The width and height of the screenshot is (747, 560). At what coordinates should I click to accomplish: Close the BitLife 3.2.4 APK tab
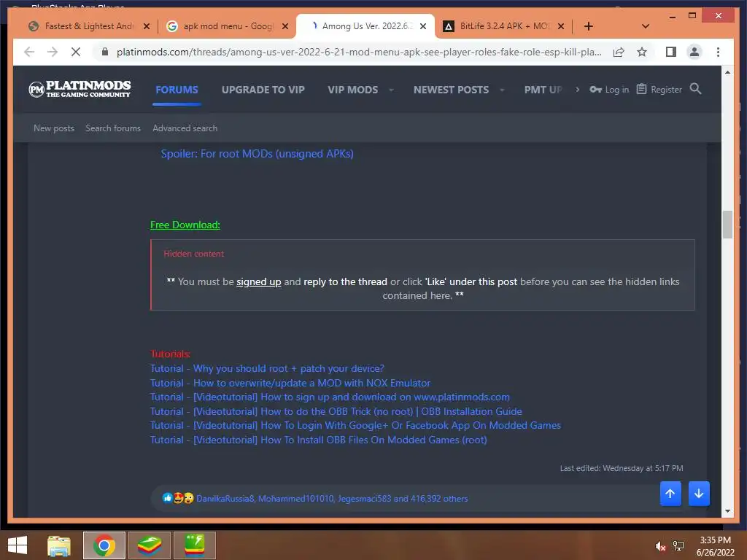pyautogui.click(x=561, y=26)
